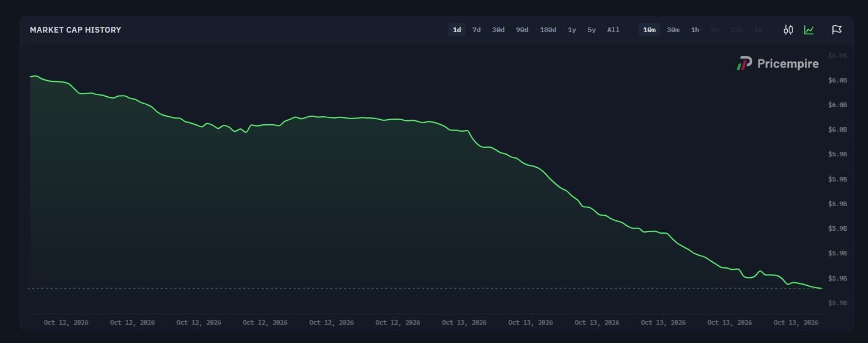Set the interval to 1h
The image size is (868, 343).
695,30
